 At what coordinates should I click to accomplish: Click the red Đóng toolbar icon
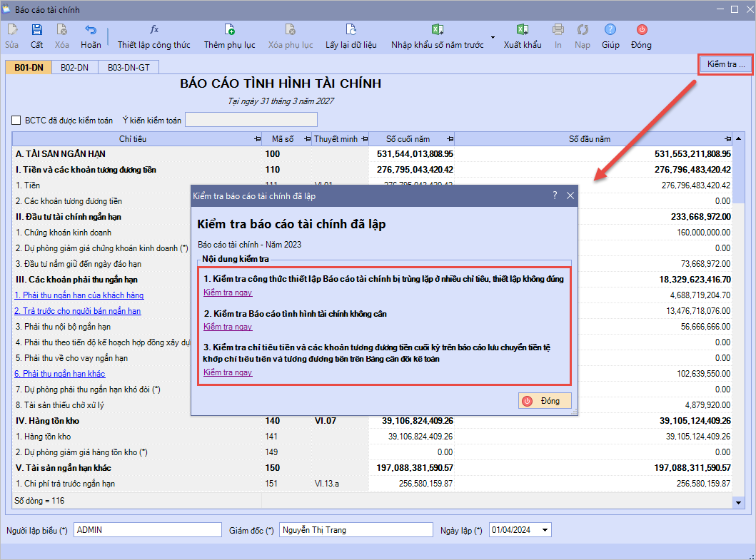click(x=641, y=30)
